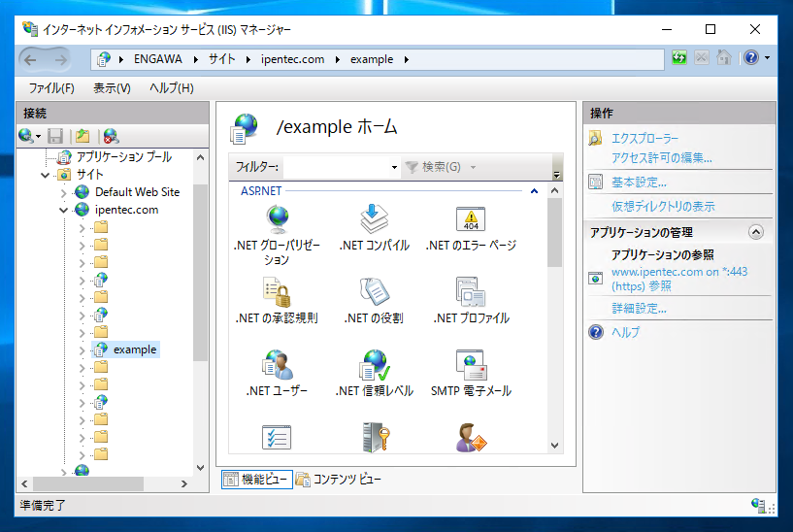Collapse the ipentec.com tree node
793x532 pixels.
[63, 210]
